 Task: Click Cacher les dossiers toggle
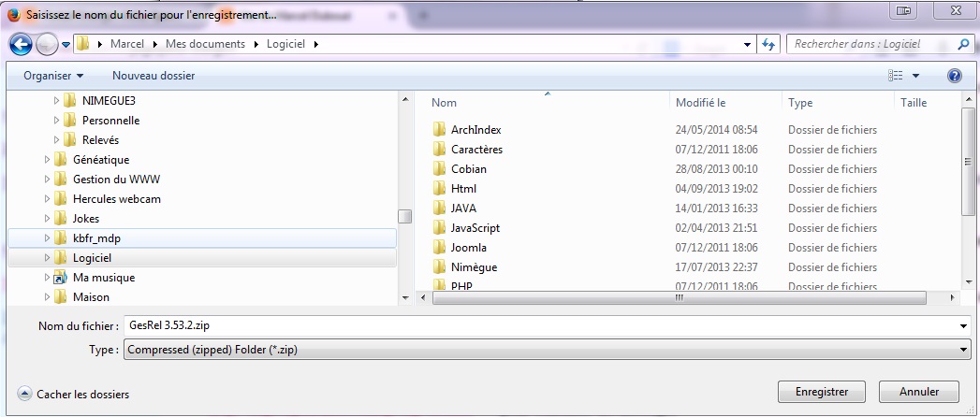74,394
